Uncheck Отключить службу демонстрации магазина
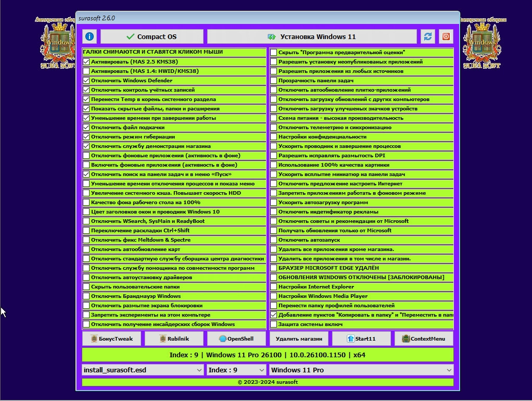 tap(86, 146)
